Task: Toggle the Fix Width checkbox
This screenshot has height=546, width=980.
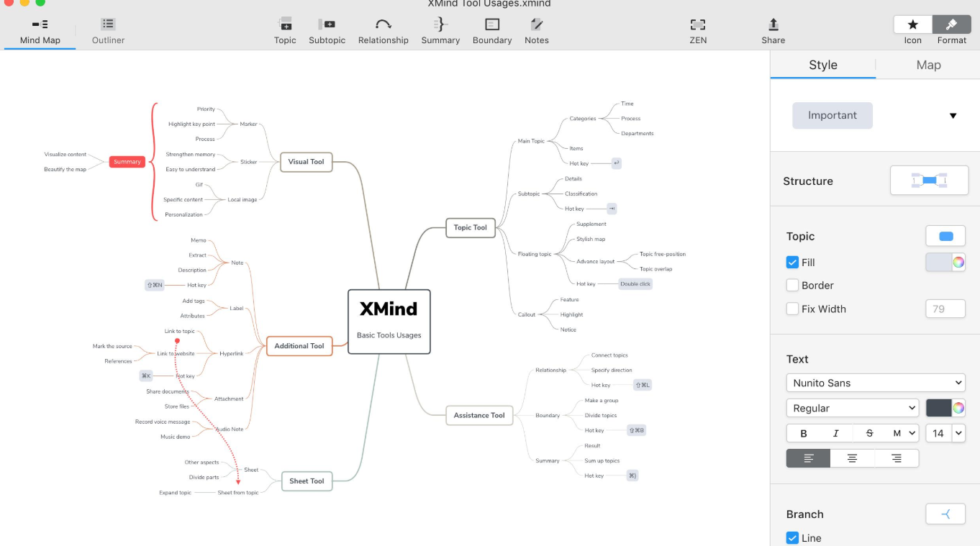Action: pos(792,309)
